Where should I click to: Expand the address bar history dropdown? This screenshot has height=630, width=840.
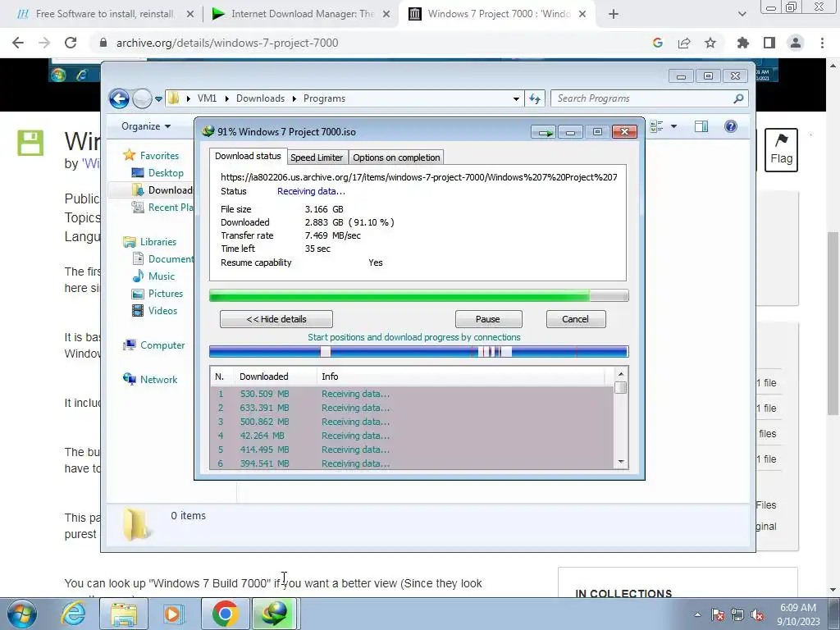[516, 98]
